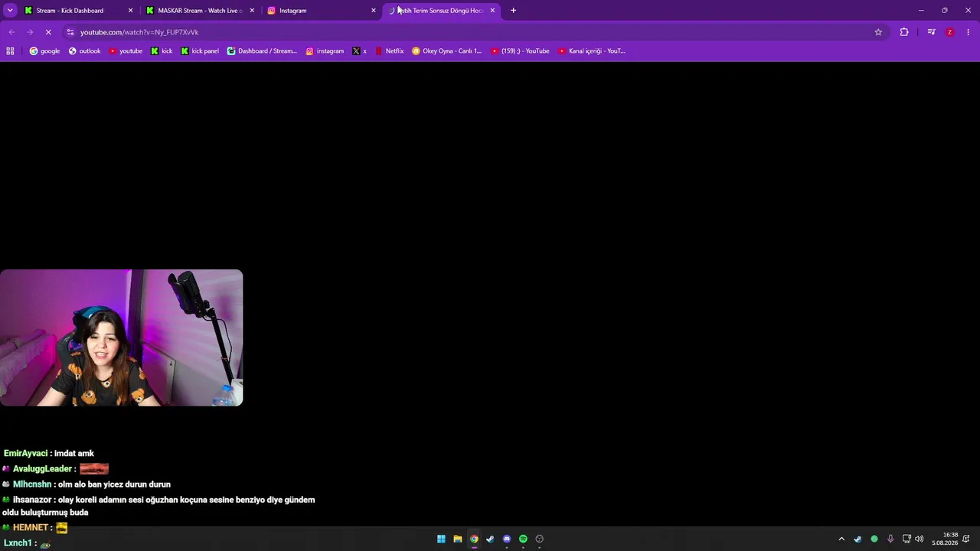The width and height of the screenshot is (980, 551).
Task: Select the Fatih Terim Sonsuz Döngü tab
Action: (443, 11)
